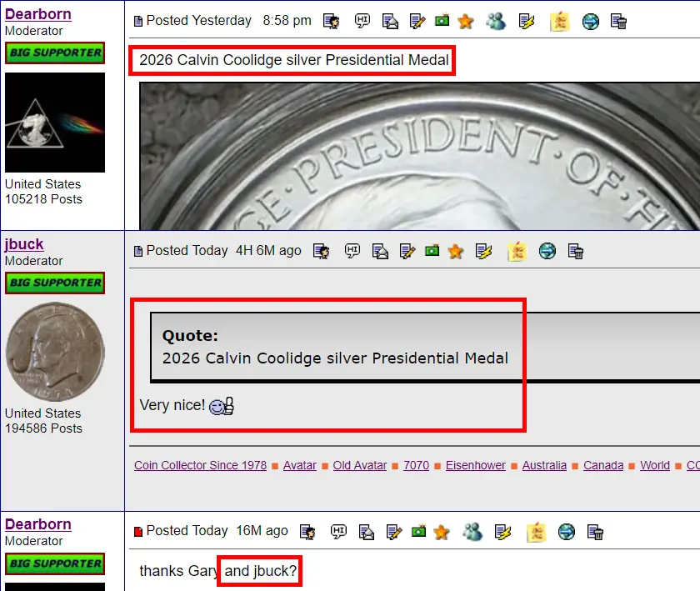
Task: Click green photo icon on jbuck's post
Action: 432,251
